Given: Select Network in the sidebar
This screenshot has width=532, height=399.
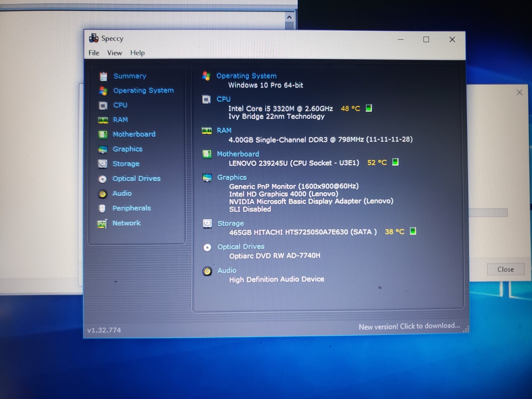Looking at the screenshot, I should [x=126, y=223].
